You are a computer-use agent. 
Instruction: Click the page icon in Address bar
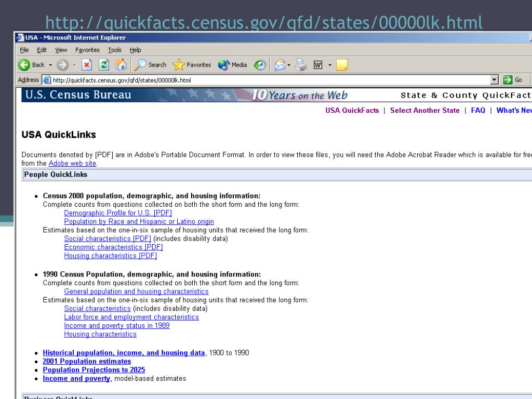coord(47,80)
